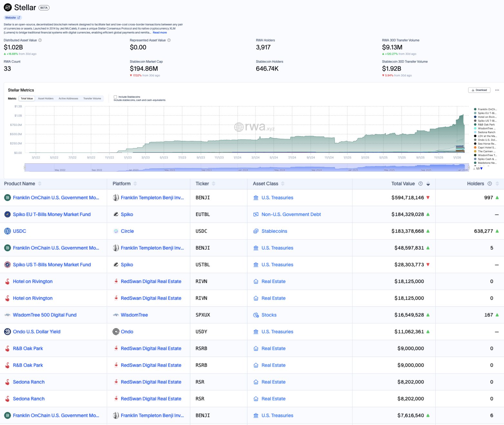Image resolution: width=504 pixels, height=425 pixels.
Task: Switch metric to Transfer Volume tab
Action: [x=92, y=99]
